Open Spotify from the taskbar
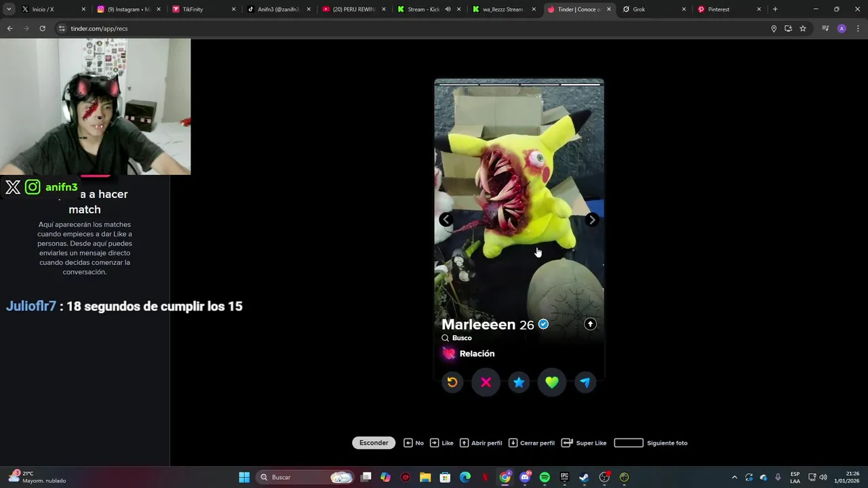This screenshot has height=488, width=868. click(x=545, y=477)
